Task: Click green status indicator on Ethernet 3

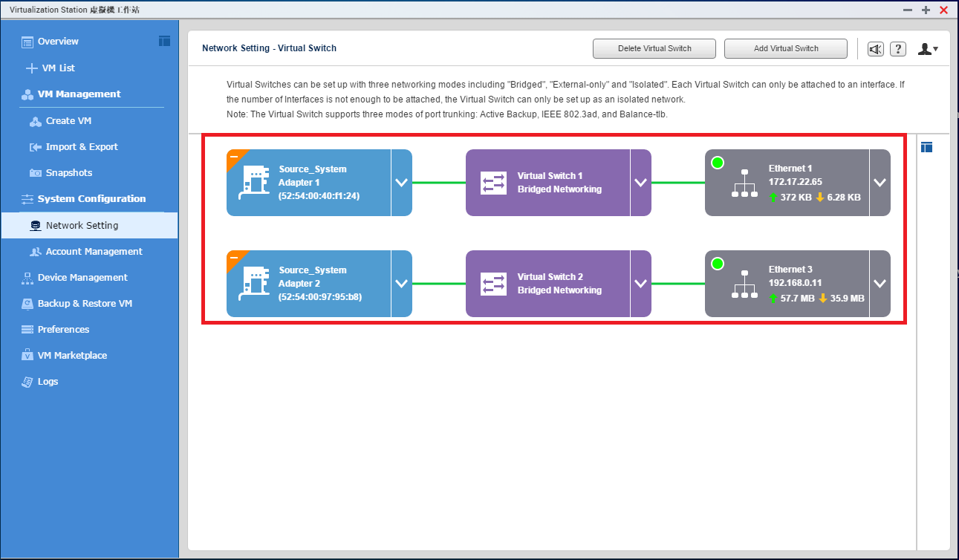Action: [718, 264]
